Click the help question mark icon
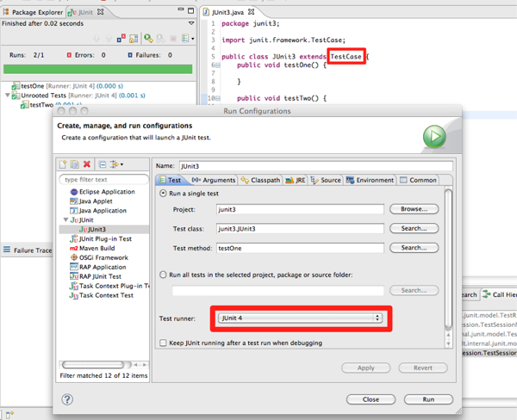 [x=67, y=399]
